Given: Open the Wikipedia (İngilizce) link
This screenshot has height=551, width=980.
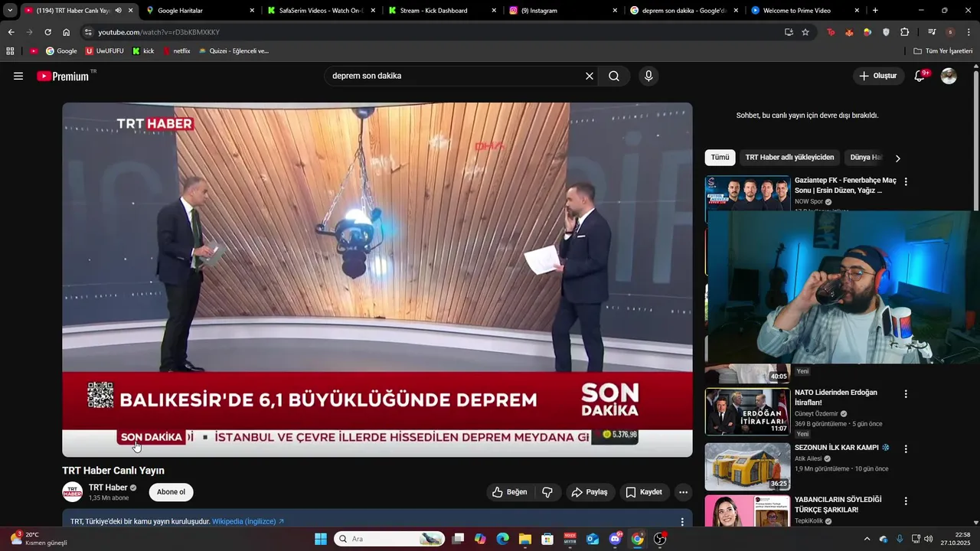Looking at the screenshot, I should (248, 521).
